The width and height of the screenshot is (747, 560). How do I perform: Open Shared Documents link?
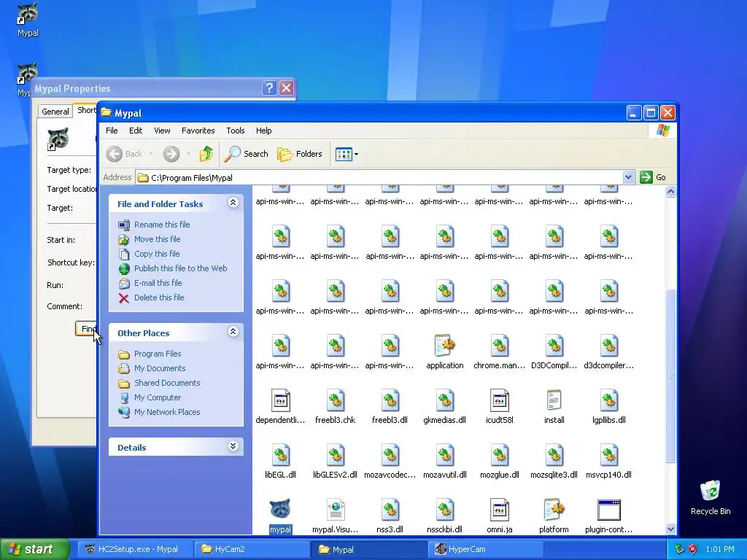click(x=167, y=383)
